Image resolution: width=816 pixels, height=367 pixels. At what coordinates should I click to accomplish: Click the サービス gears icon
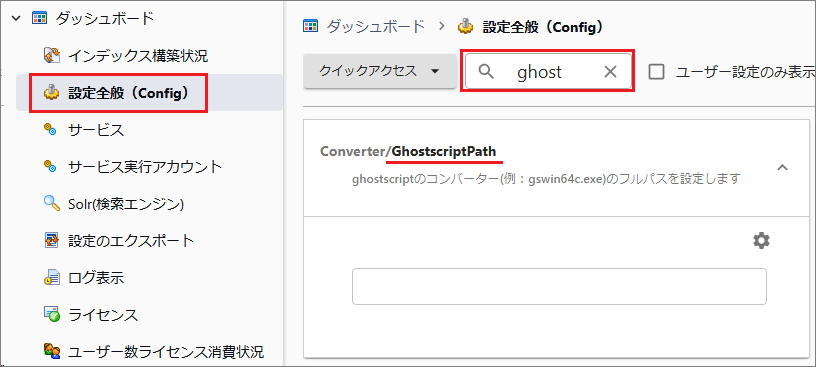pos(50,130)
